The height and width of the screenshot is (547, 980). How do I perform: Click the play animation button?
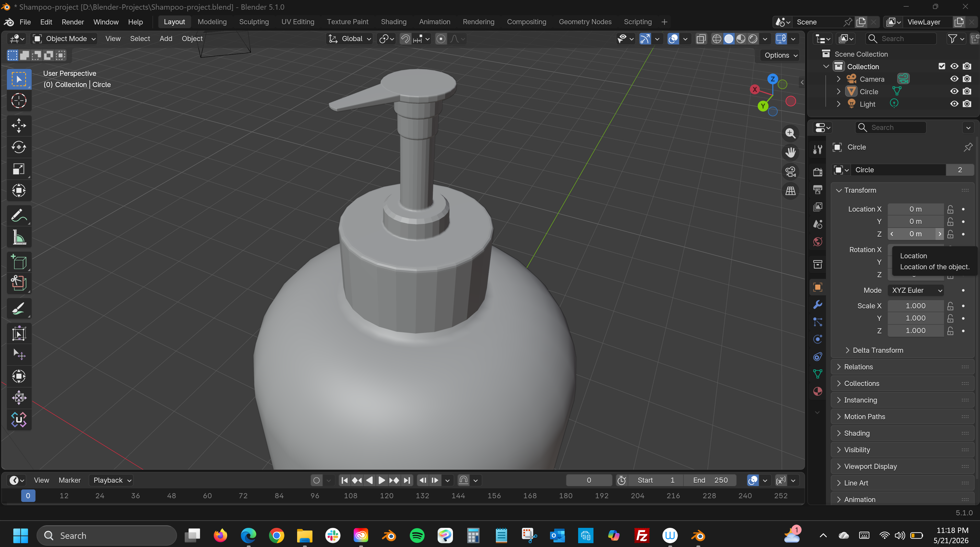(x=382, y=480)
